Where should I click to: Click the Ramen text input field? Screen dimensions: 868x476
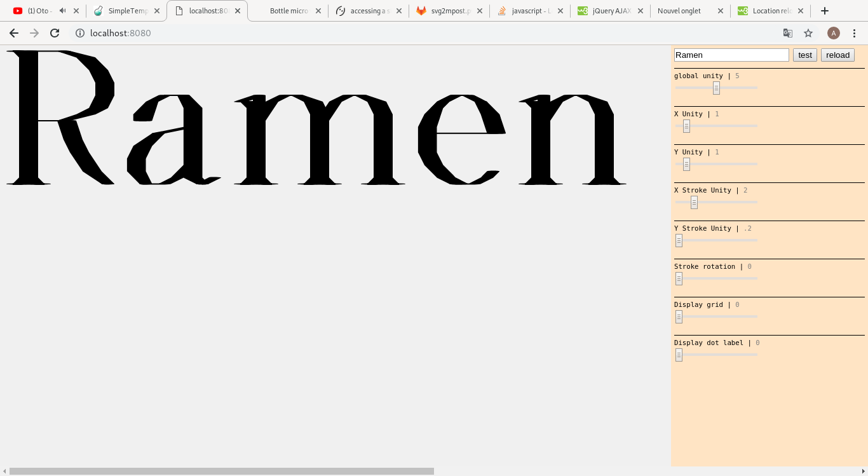(731, 55)
